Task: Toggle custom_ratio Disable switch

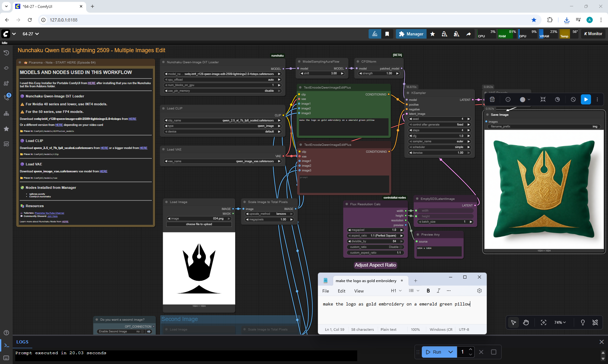Action: [401, 247]
